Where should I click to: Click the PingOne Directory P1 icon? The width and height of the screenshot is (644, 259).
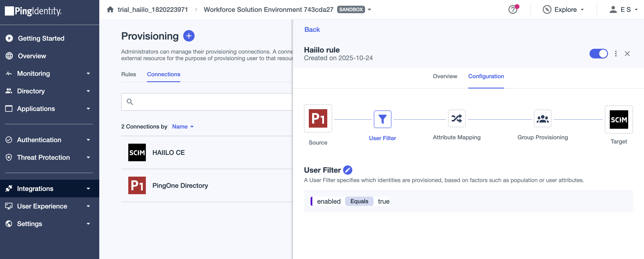(x=137, y=185)
